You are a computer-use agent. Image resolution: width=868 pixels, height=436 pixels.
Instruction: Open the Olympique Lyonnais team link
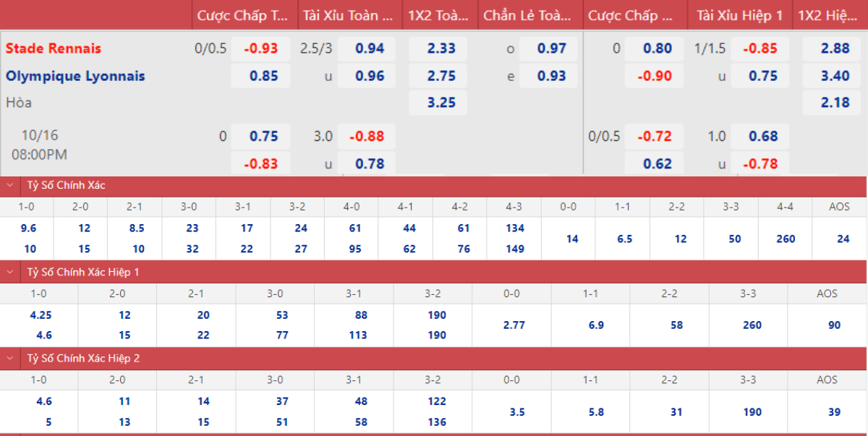coord(75,76)
